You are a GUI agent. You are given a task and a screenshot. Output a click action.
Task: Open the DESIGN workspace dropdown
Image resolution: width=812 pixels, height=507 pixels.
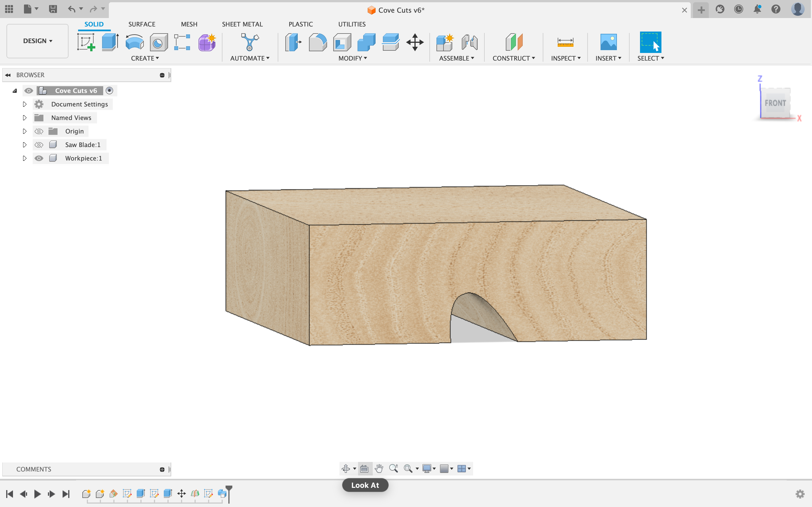tap(37, 41)
